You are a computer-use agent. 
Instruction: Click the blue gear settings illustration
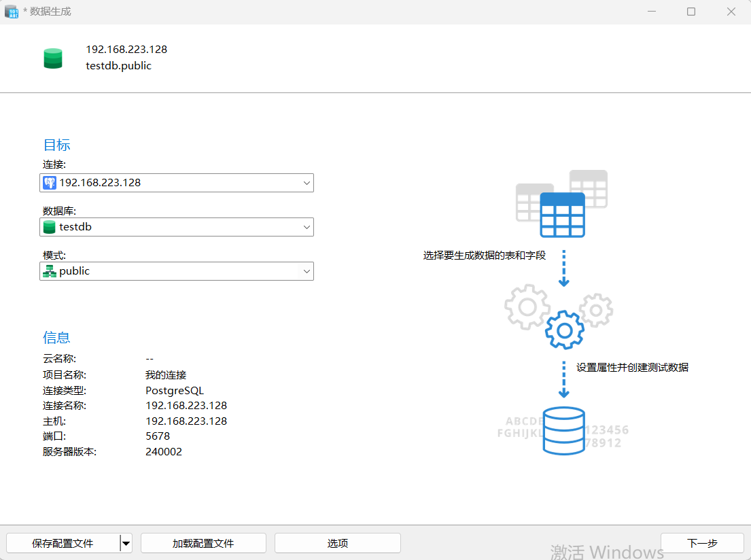565,330
